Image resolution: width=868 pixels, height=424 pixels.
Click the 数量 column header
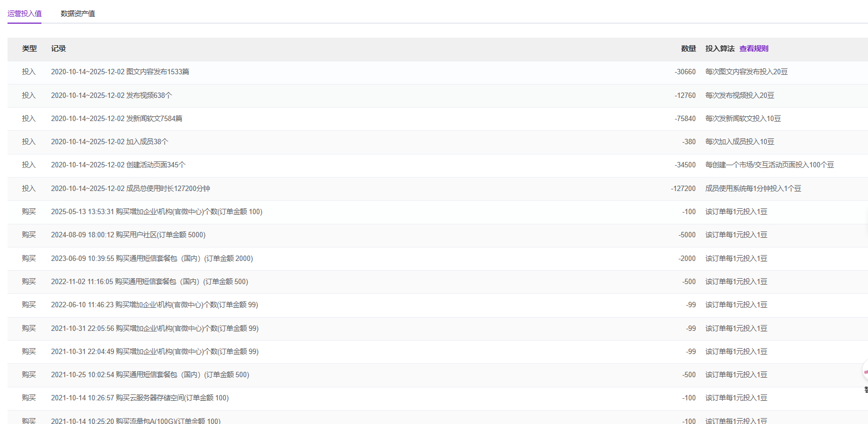(x=688, y=48)
